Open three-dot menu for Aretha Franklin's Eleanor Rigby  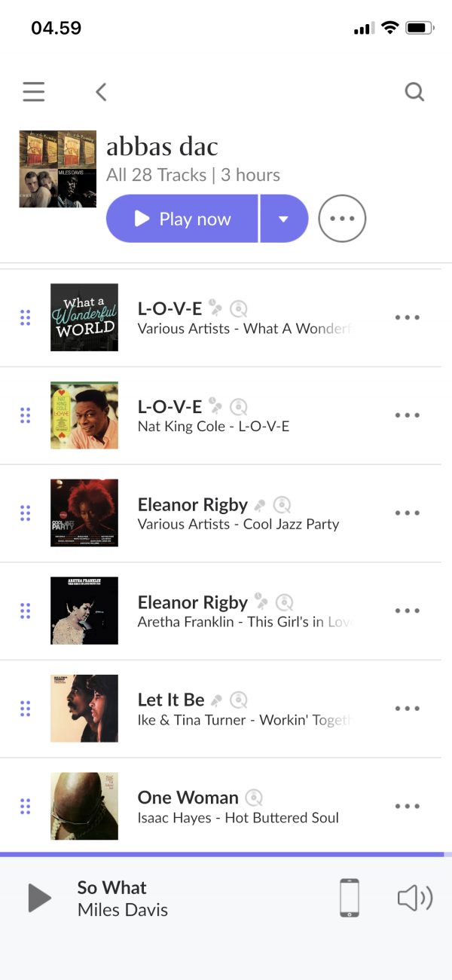coord(408,611)
